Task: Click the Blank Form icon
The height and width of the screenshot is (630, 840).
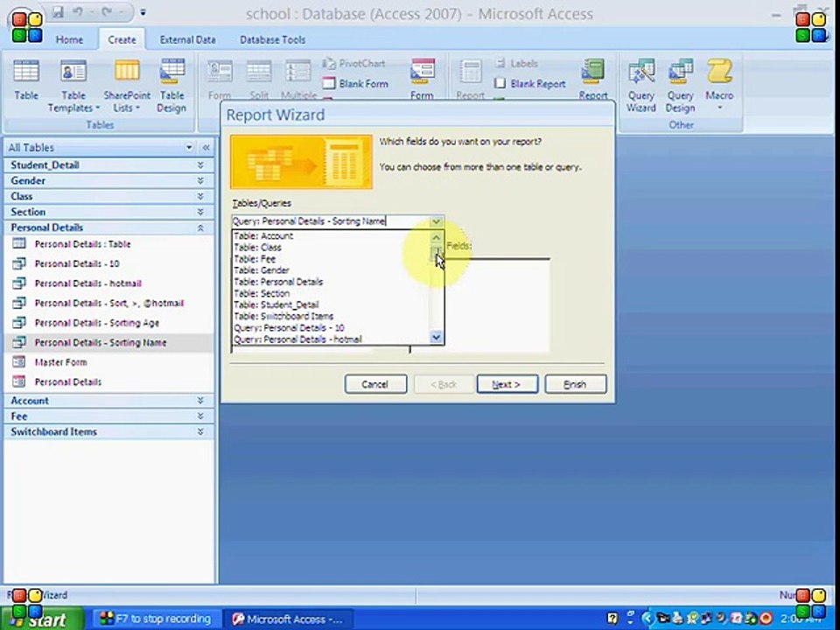Action: pos(356,84)
